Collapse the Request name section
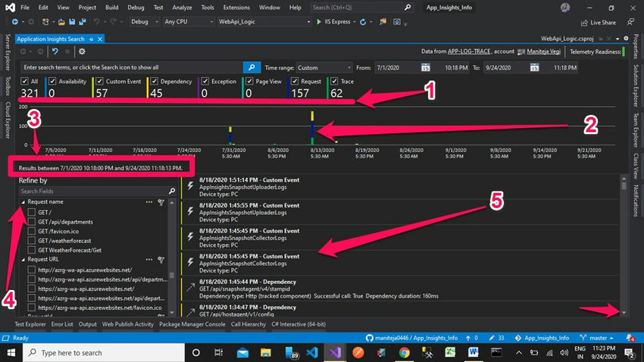 [x=23, y=202]
